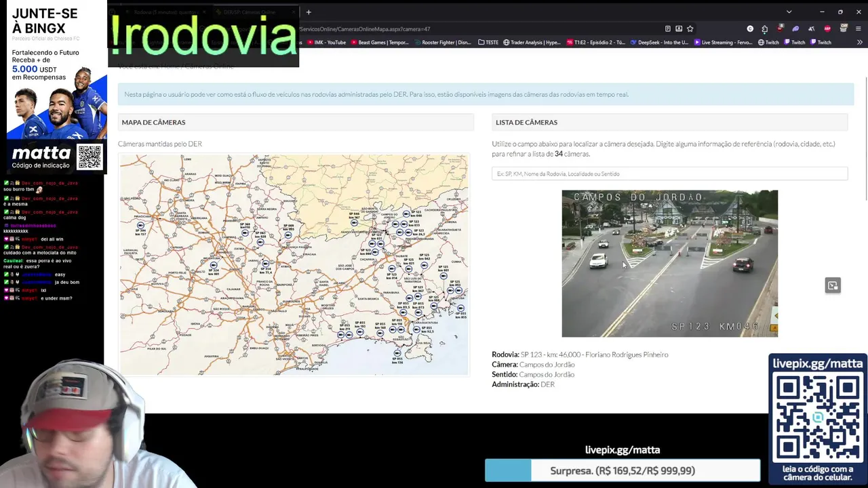Open DeepSeek bookmark
This screenshot has height=488, width=868.
pyautogui.click(x=659, y=42)
